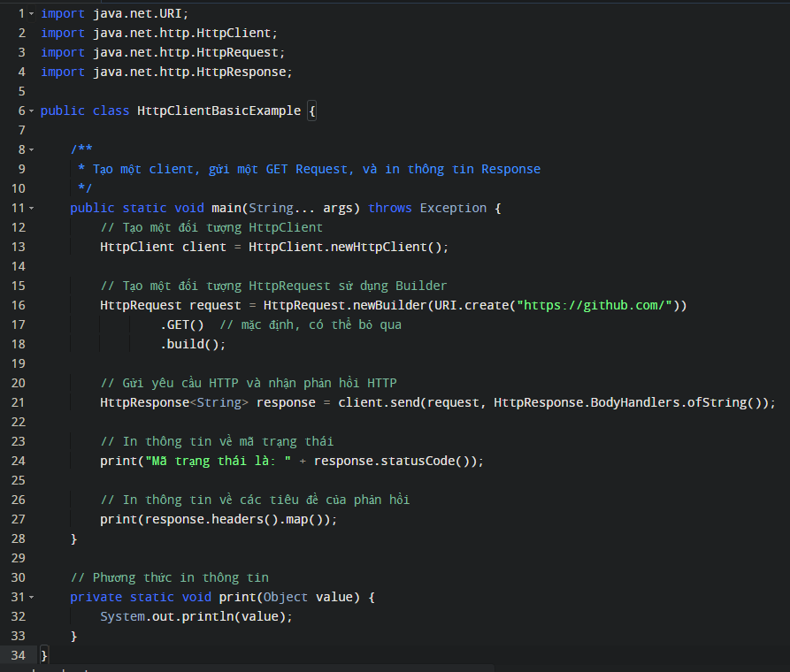Click line number 21 in the gutter

click(19, 402)
